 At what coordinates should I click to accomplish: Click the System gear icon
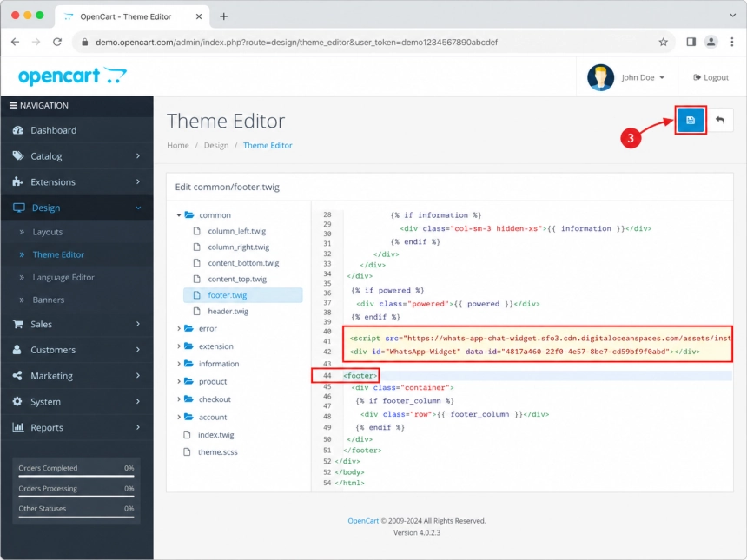[x=17, y=401]
